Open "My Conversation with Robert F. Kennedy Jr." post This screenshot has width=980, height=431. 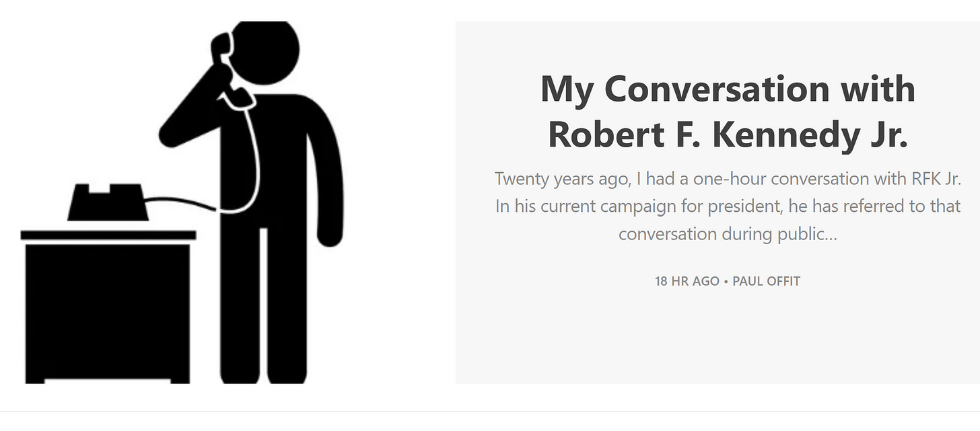[x=727, y=111]
